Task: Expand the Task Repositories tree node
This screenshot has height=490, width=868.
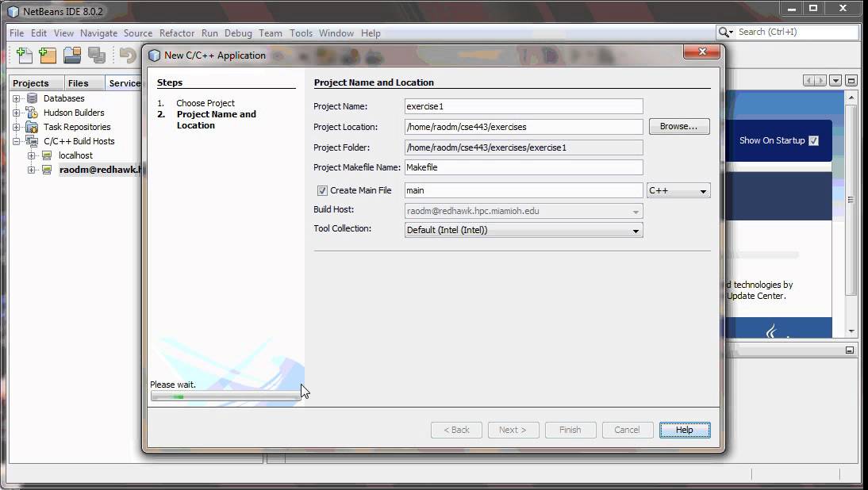Action: pos(16,127)
